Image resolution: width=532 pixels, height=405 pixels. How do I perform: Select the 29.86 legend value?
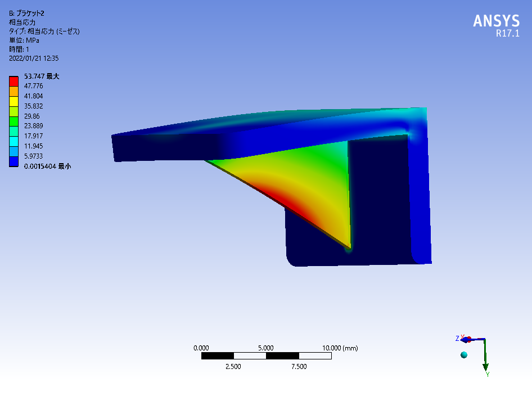[x=31, y=116]
